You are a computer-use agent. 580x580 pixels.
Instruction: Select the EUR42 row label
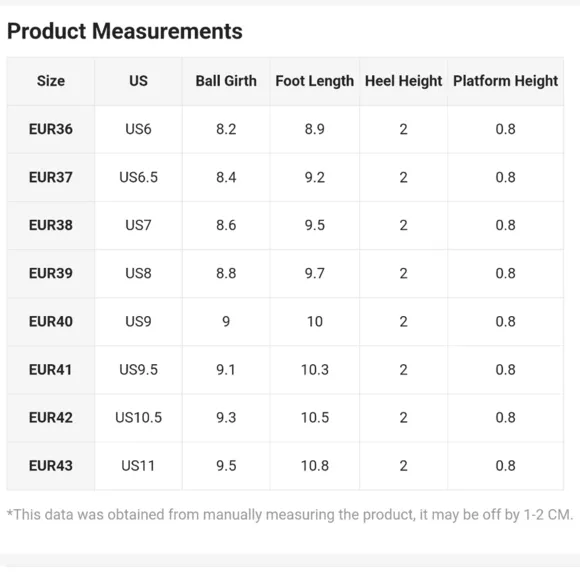click(51, 418)
